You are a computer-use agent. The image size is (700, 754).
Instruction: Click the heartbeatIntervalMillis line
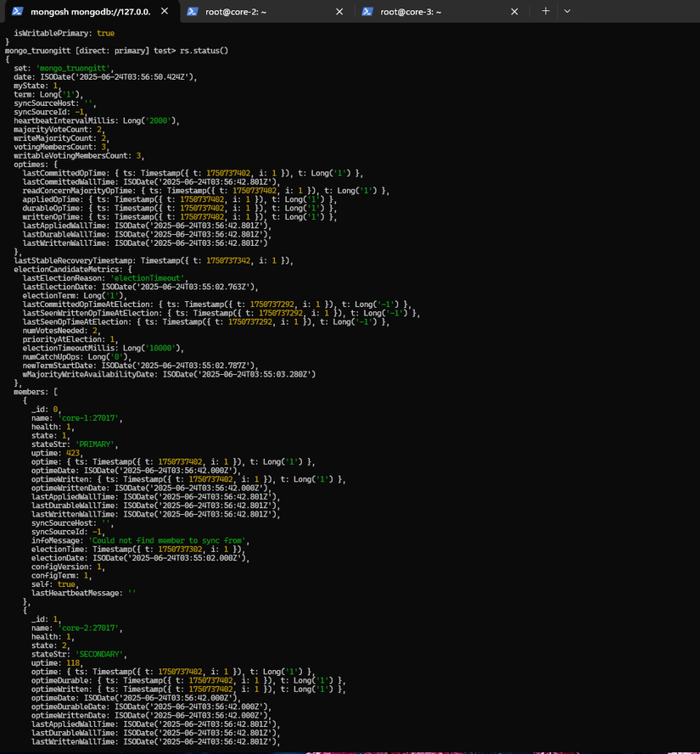tap(96, 120)
